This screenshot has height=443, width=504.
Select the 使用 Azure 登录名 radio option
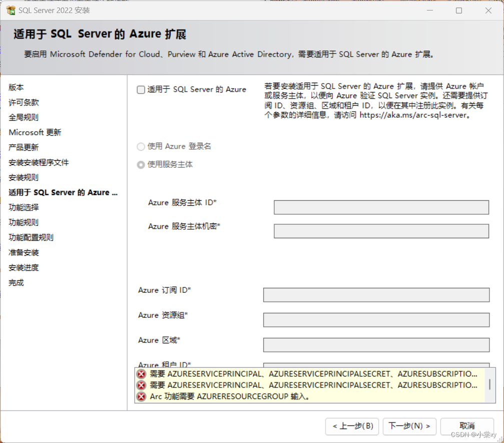141,147
